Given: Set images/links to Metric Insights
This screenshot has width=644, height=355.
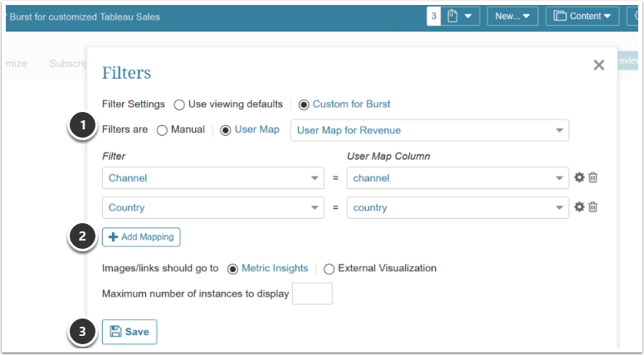Looking at the screenshot, I should 233,269.
